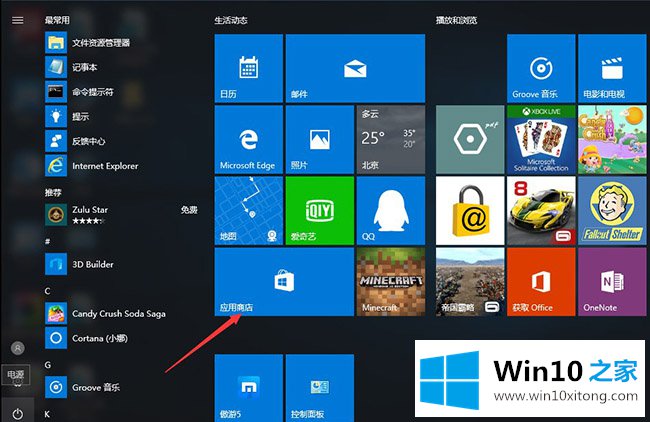Open the 傲游5 browser tile

[249, 388]
